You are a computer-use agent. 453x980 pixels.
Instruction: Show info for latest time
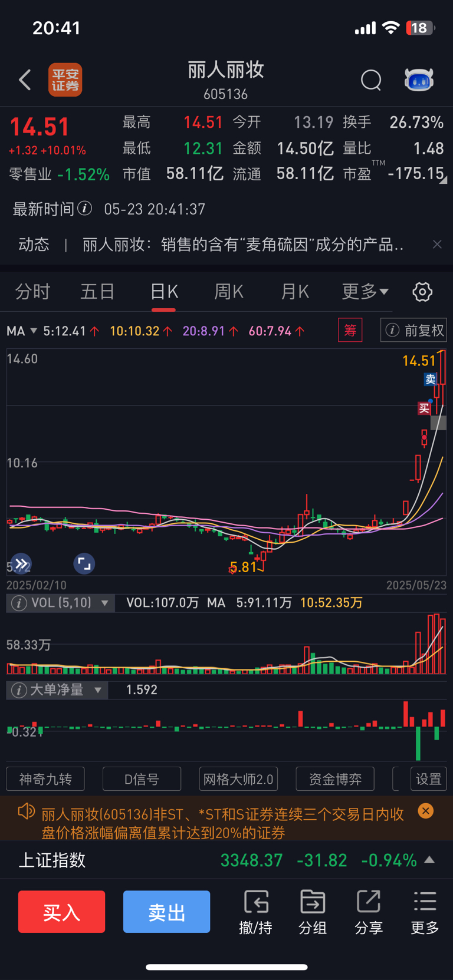point(85,208)
